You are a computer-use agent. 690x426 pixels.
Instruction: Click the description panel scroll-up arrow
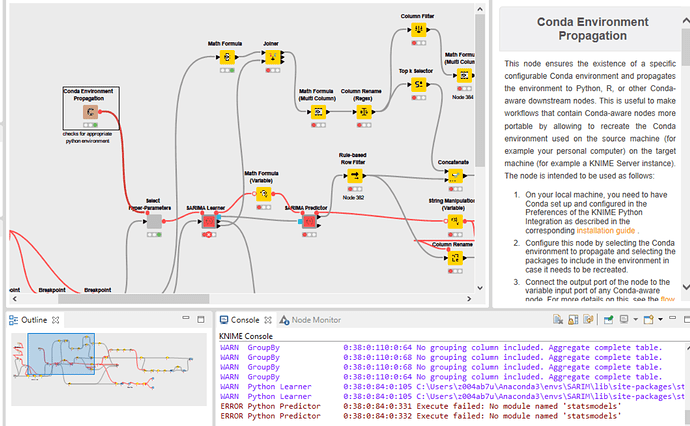686,20
